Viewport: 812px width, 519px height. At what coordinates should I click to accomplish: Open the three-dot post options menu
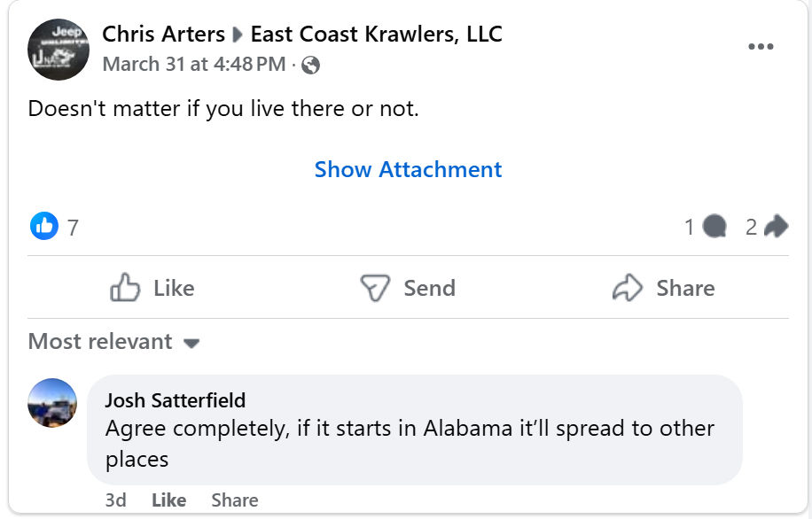[x=761, y=47]
